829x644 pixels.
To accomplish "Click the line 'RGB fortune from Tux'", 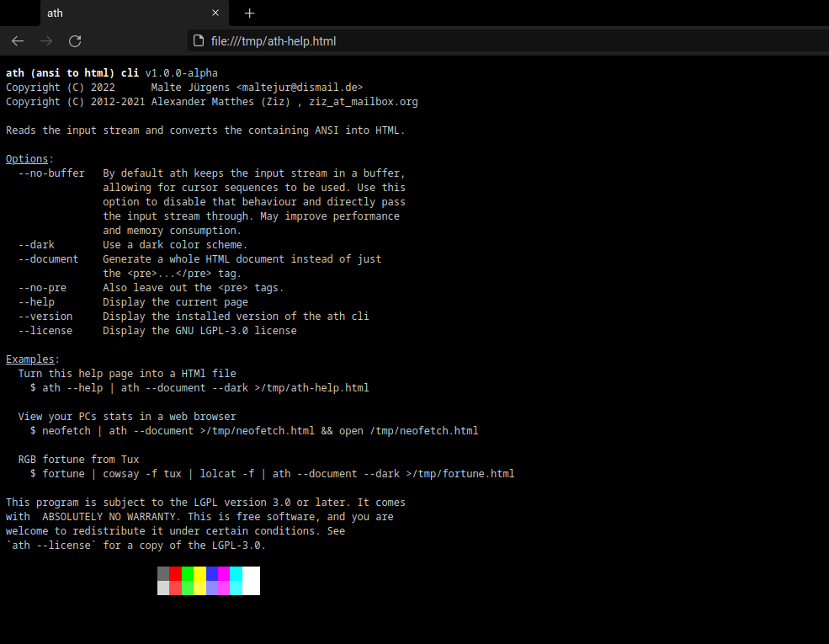I will pyautogui.click(x=78, y=459).
